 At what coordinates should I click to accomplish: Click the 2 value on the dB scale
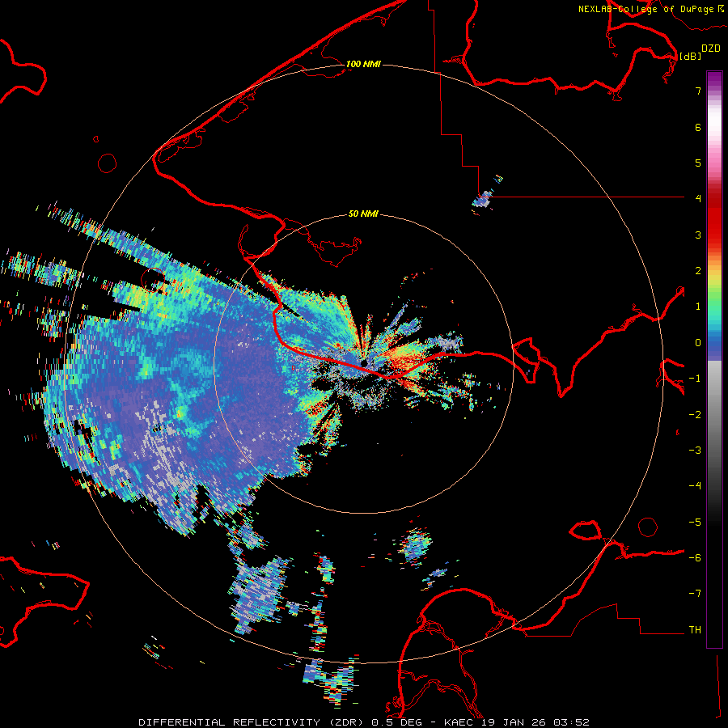[x=698, y=271]
